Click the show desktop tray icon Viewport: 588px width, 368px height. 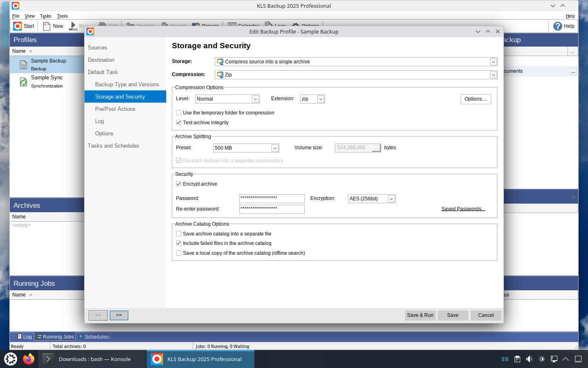point(578,359)
